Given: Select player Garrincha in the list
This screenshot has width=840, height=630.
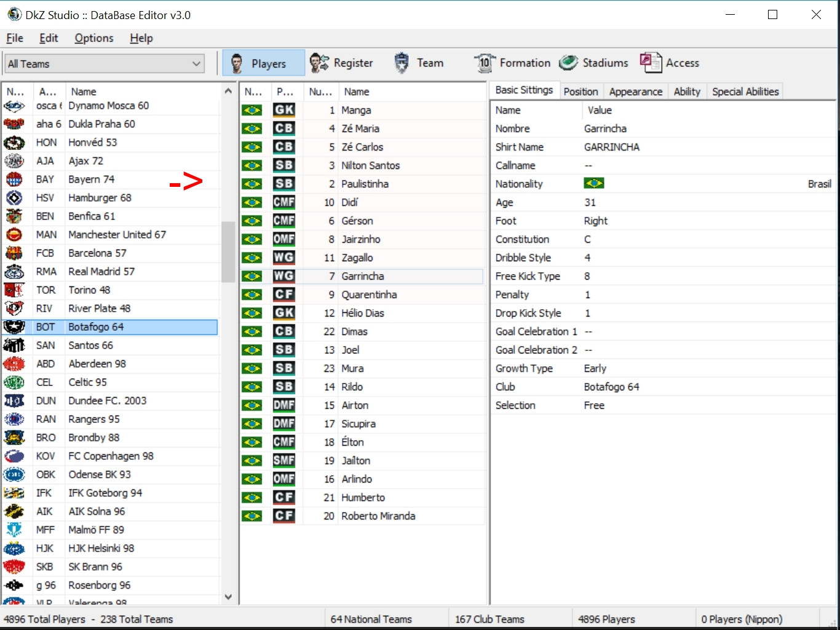Looking at the screenshot, I should [x=363, y=276].
